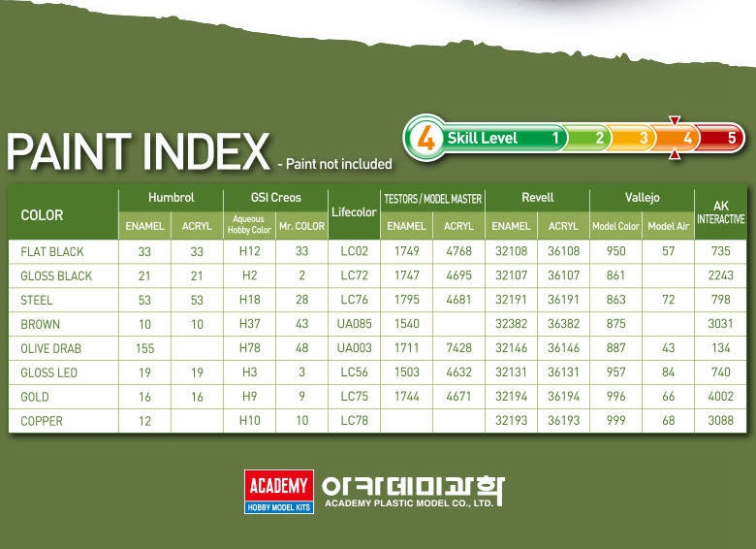
Task: Click the OLIVE DRAB row label
Action: (x=50, y=348)
